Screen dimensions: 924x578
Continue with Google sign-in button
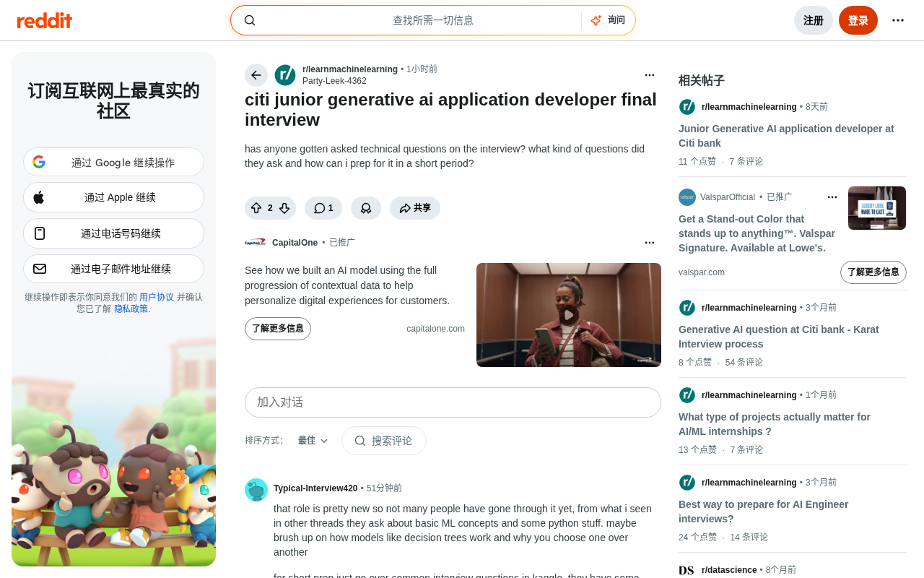[113, 162]
